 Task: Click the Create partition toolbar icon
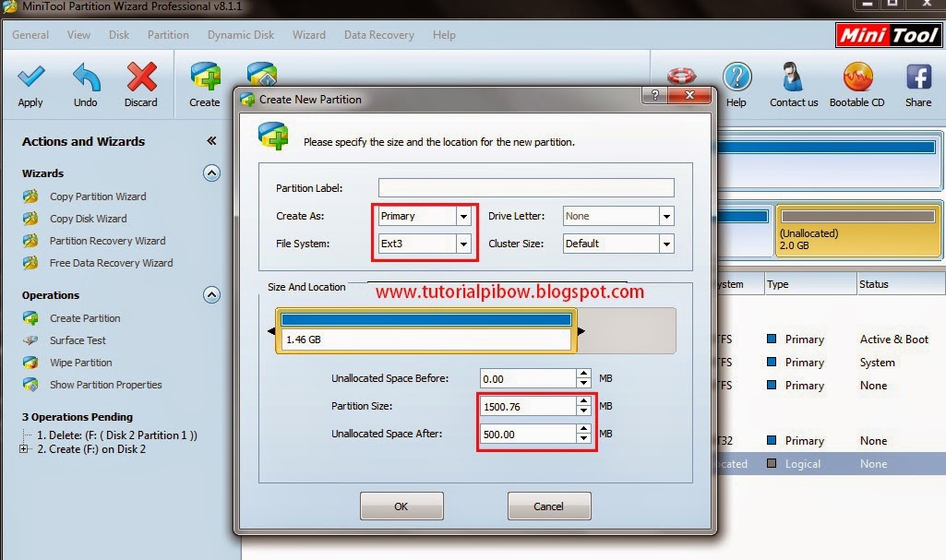tap(205, 77)
